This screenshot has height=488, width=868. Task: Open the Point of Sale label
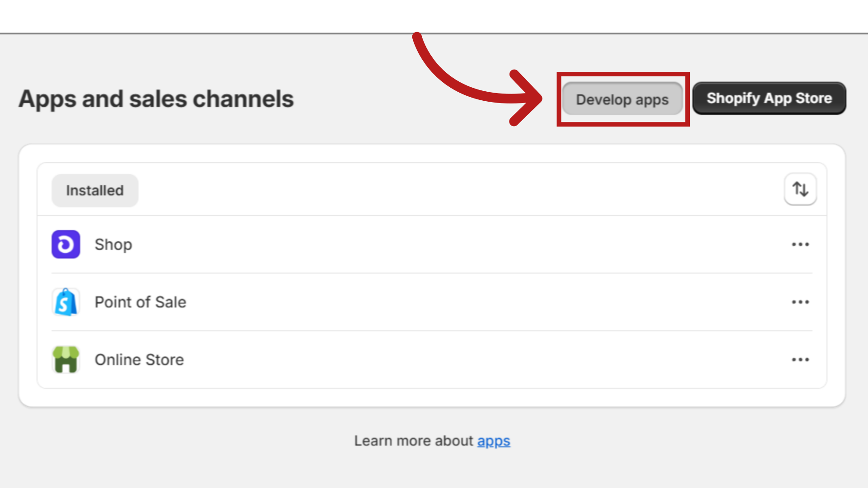[141, 302]
